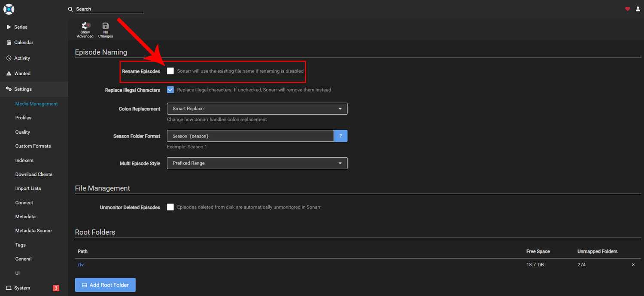Open the Colon Replacement dropdown
This screenshot has width=644, height=296.
[x=257, y=109]
